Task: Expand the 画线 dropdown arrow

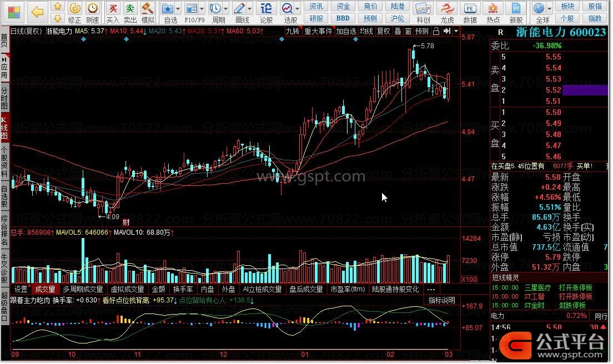Action: pos(250,8)
